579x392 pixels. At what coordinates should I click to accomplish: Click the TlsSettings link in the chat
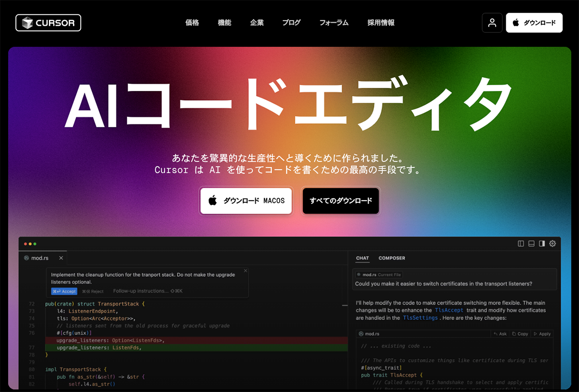point(420,318)
